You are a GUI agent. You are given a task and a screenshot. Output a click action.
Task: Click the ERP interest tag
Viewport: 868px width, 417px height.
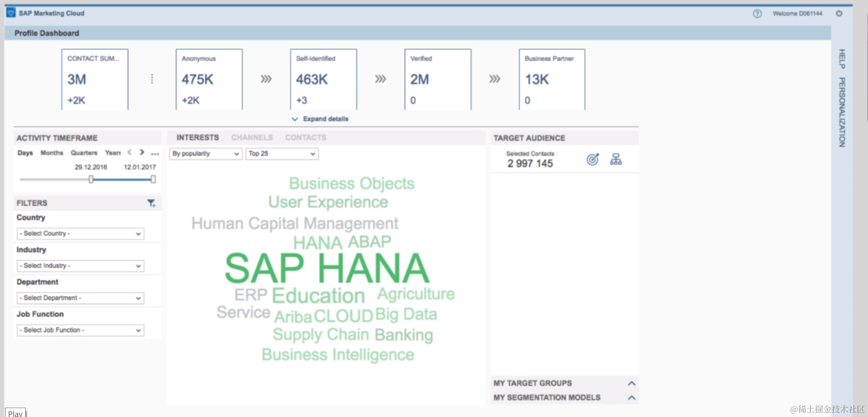pyautogui.click(x=251, y=295)
